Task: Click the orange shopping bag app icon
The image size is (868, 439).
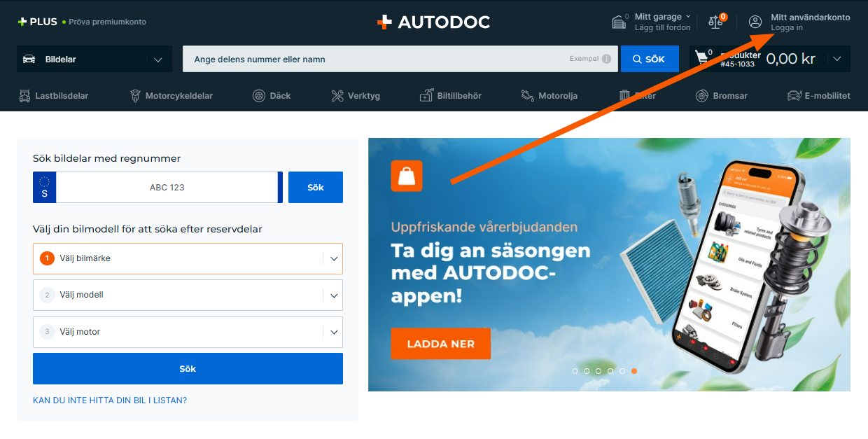Action: click(x=407, y=176)
